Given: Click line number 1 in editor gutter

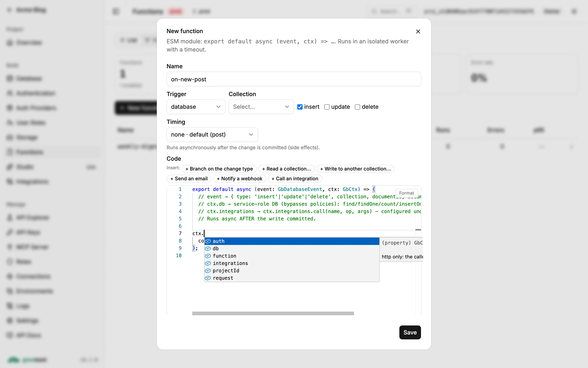Looking at the screenshot, I should point(180,189).
